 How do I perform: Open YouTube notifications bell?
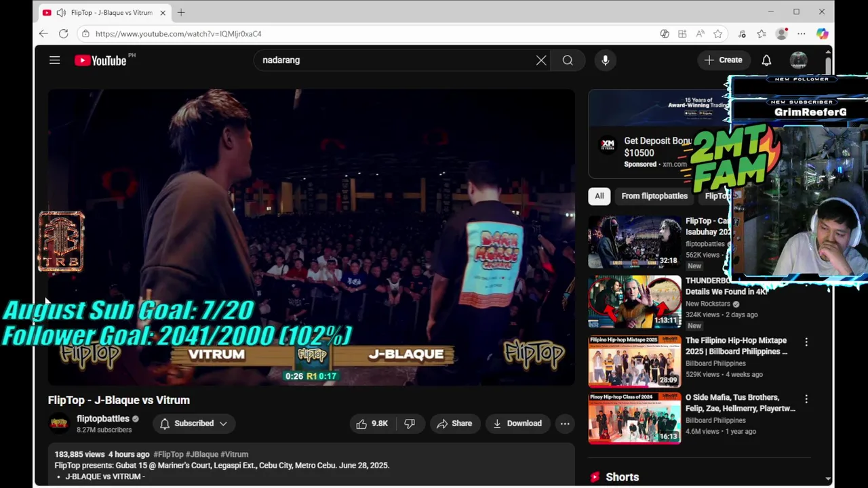(766, 60)
